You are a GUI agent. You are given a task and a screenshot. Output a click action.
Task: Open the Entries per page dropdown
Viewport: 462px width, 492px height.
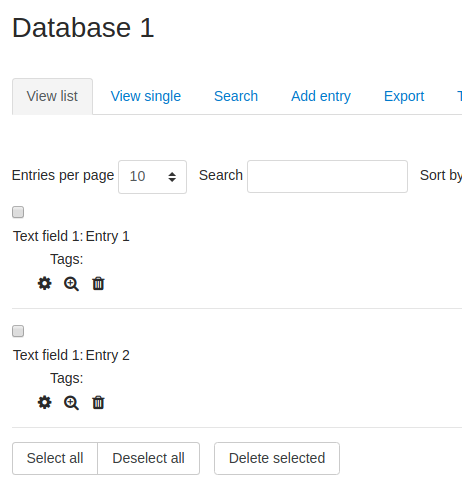point(152,177)
